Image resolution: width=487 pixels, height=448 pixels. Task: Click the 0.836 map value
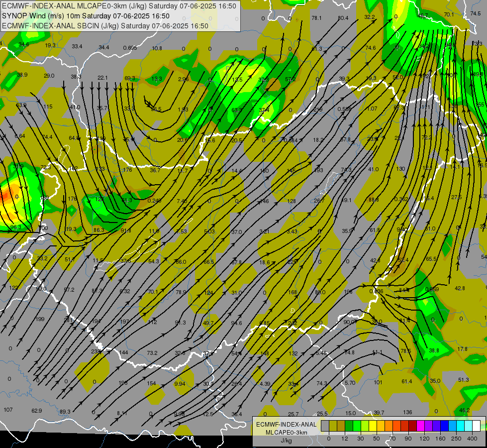pos(376,291)
